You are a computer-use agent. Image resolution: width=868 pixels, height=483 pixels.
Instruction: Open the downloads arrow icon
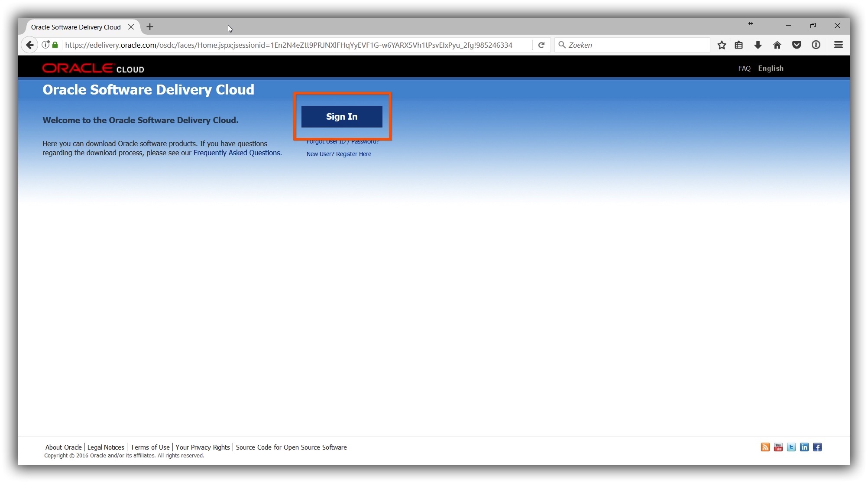pyautogui.click(x=758, y=45)
